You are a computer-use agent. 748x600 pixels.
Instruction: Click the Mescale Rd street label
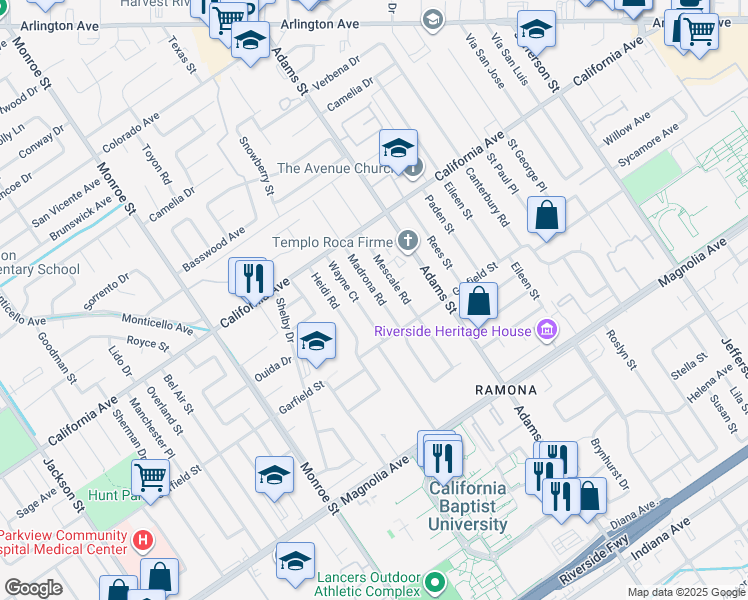[392, 279]
